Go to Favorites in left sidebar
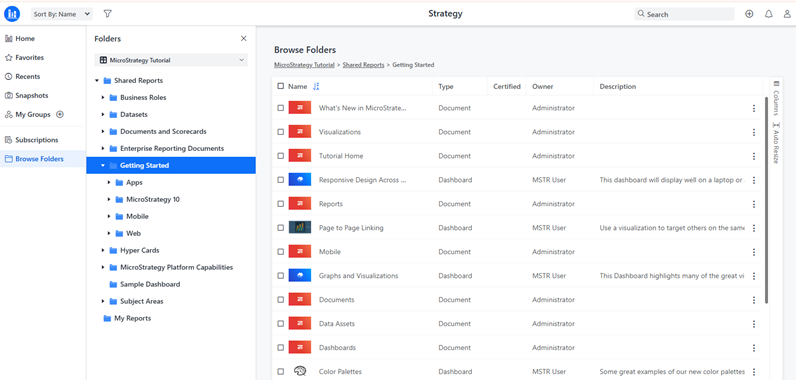This screenshot has width=796, height=380. pyautogui.click(x=29, y=57)
